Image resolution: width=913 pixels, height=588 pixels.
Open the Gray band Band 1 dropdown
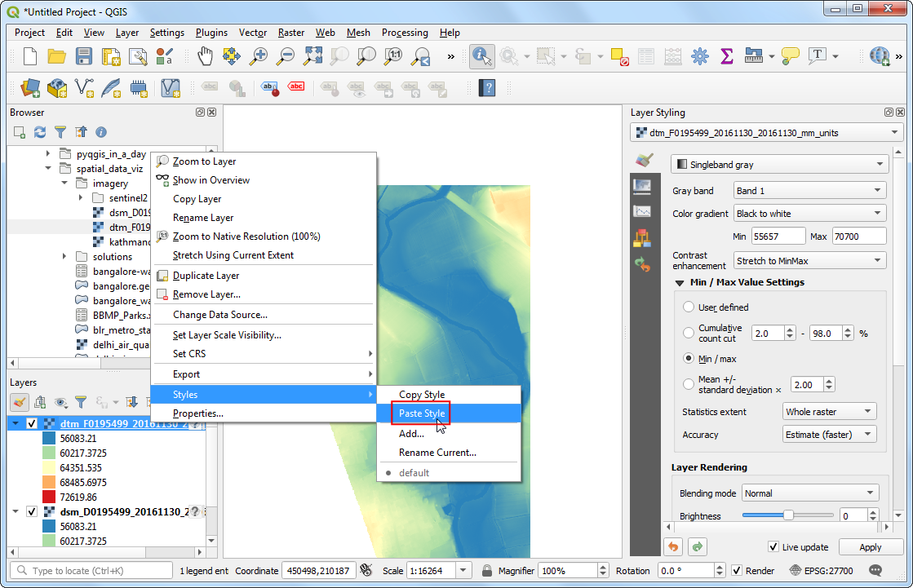[x=810, y=190]
